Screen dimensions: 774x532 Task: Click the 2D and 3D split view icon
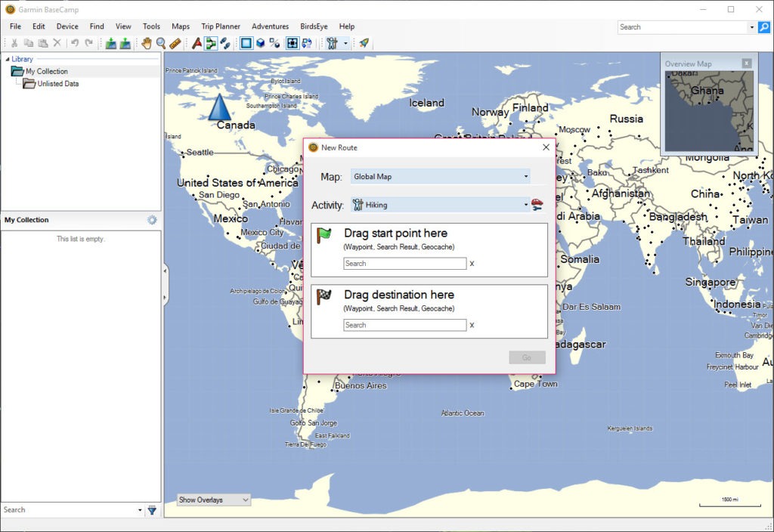pyautogui.click(x=275, y=43)
